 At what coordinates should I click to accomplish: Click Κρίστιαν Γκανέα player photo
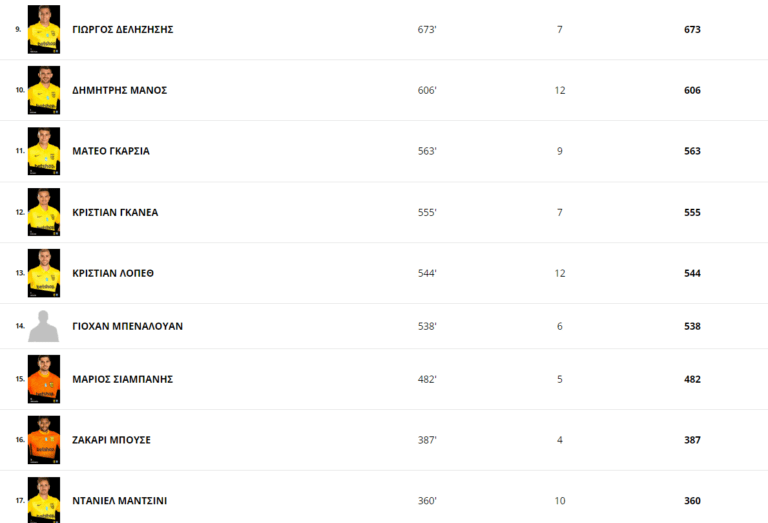(44, 212)
